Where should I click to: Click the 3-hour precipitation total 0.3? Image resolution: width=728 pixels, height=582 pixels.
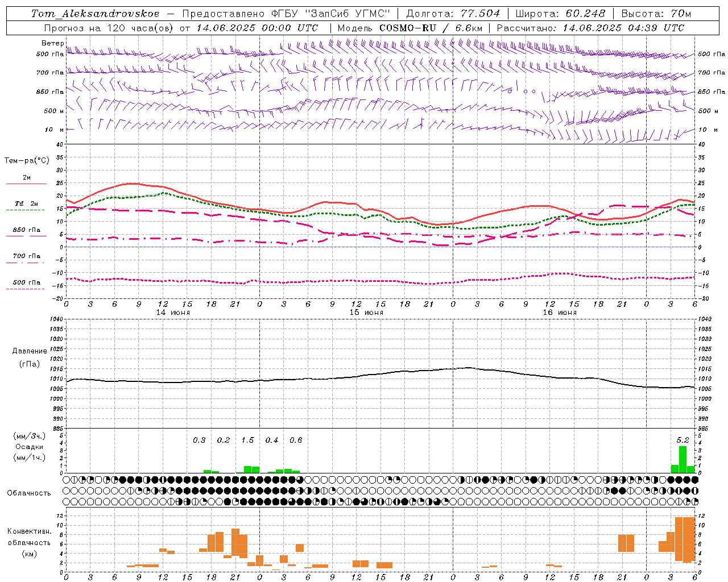[x=199, y=440]
